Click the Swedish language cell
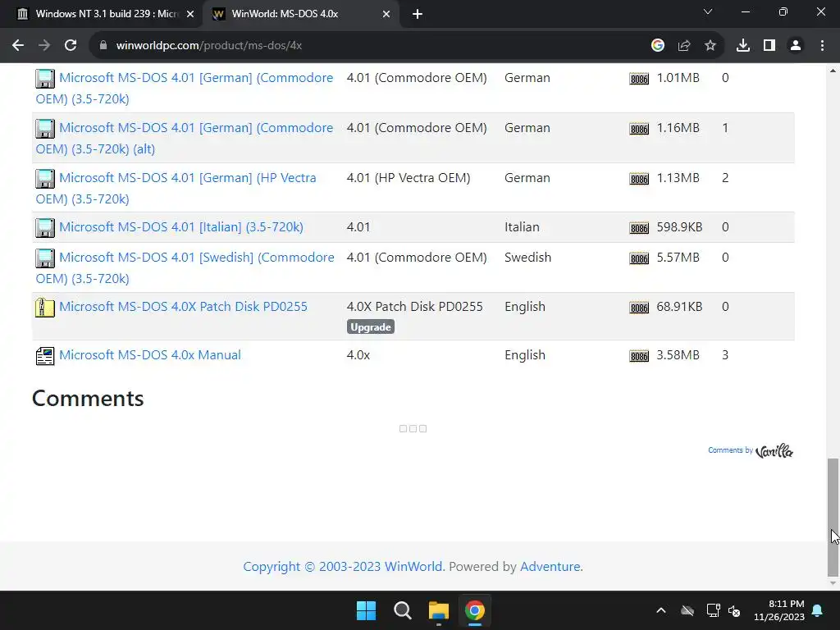This screenshot has width=840, height=630. [527, 257]
